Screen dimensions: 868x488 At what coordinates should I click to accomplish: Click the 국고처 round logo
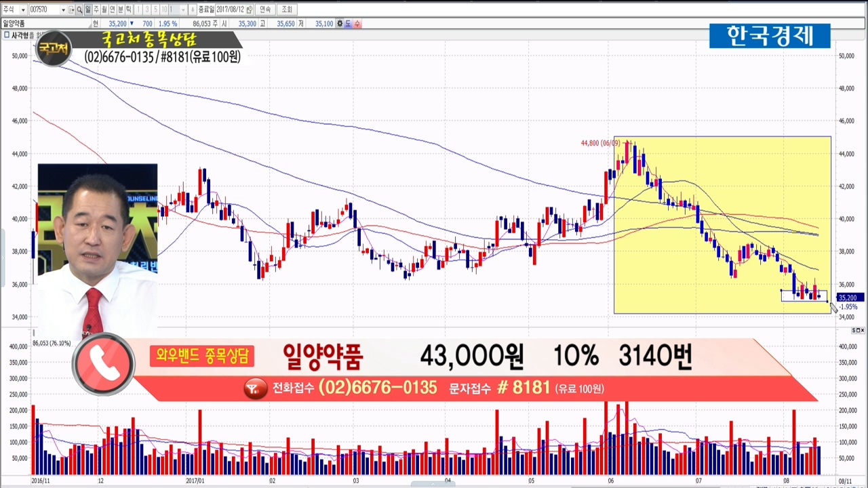click(54, 49)
